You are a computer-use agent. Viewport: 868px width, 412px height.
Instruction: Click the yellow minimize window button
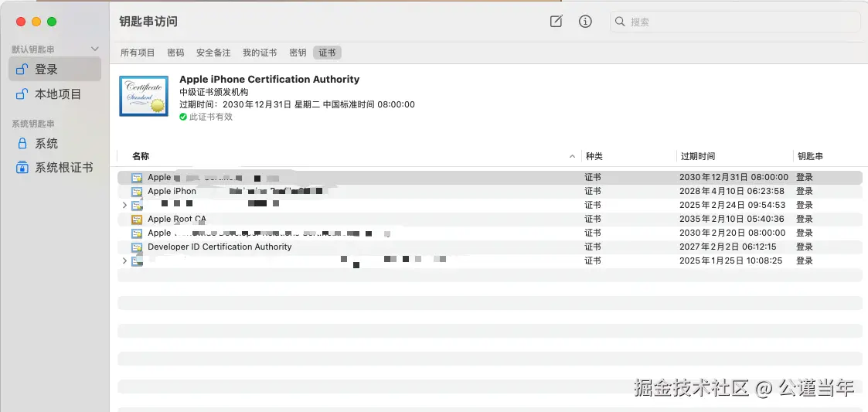pos(36,22)
